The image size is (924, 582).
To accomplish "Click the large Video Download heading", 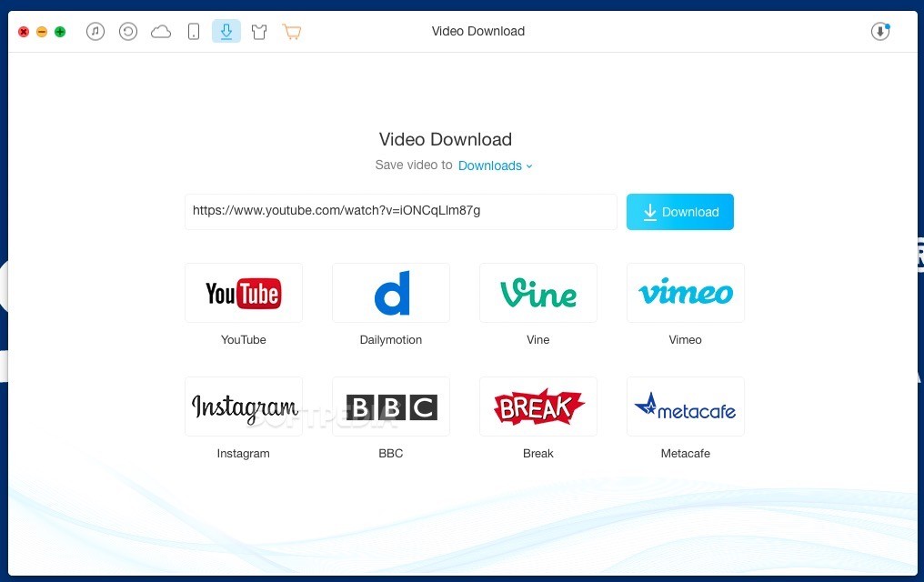I will [446, 140].
